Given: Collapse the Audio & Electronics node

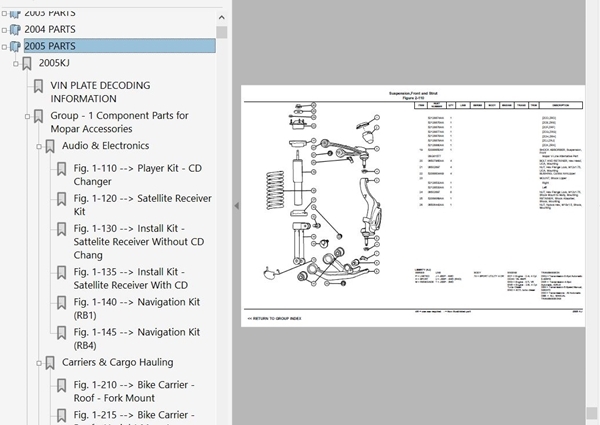Looking at the screenshot, I should click(39, 147).
